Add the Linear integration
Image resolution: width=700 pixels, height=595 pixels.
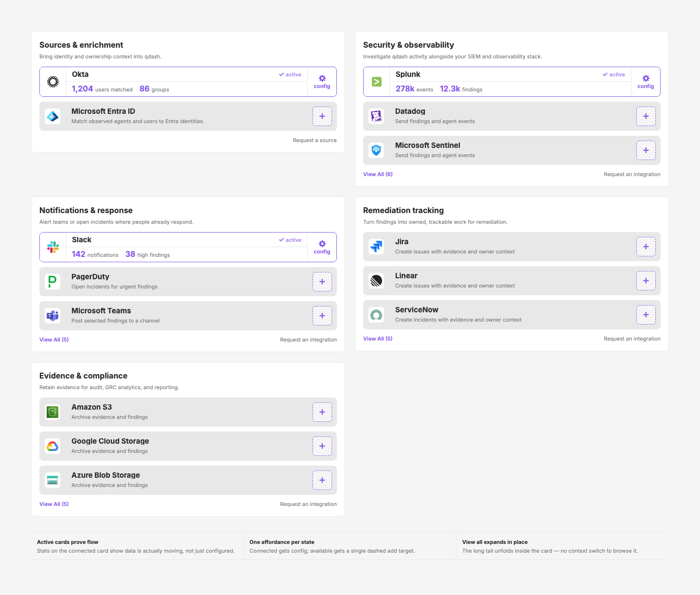pos(646,281)
